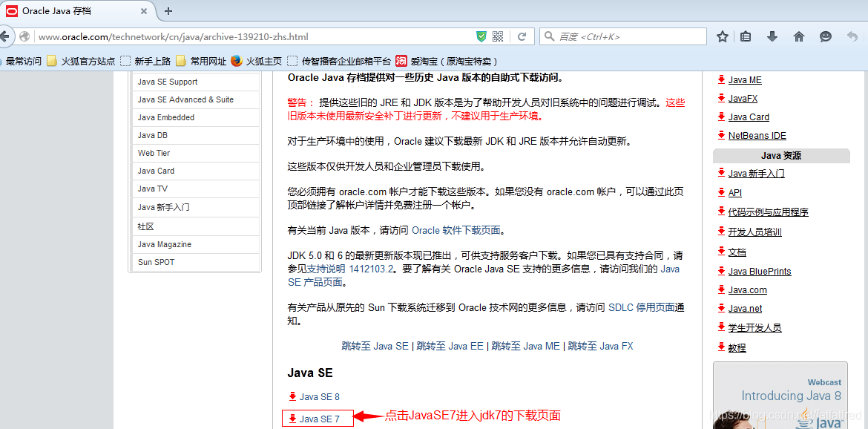This screenshot has width=868, height=429.
Task: Open 教程 resource link
Action: point(737,348)
